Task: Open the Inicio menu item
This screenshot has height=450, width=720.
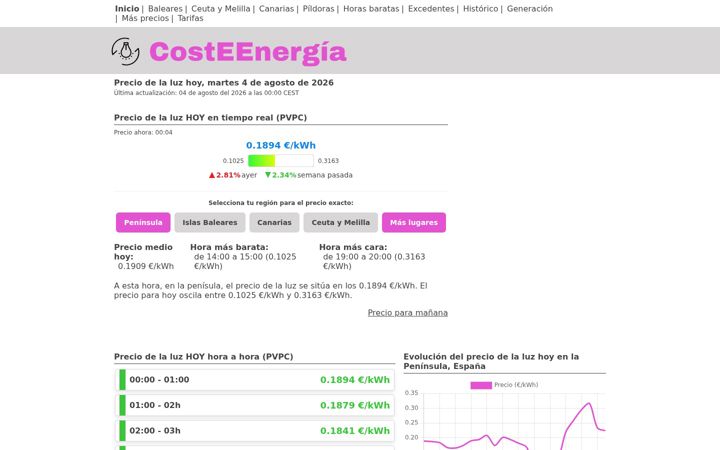Action: (127, 9)
